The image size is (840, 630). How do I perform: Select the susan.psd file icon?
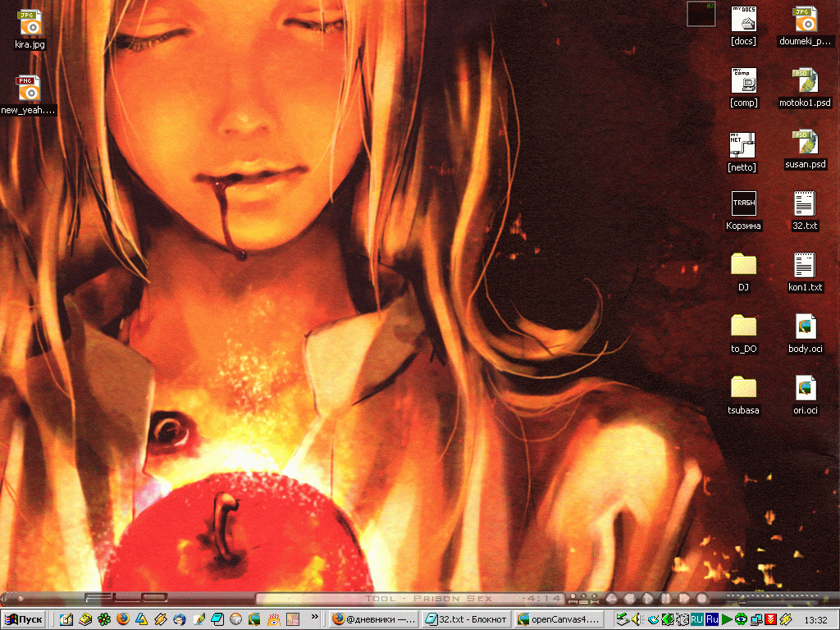805,150
